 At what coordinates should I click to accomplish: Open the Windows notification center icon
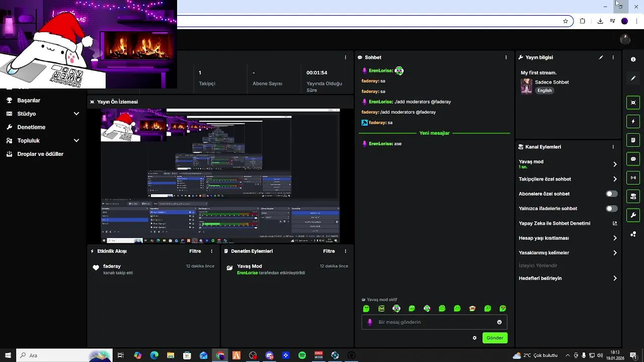pos(633,355)
